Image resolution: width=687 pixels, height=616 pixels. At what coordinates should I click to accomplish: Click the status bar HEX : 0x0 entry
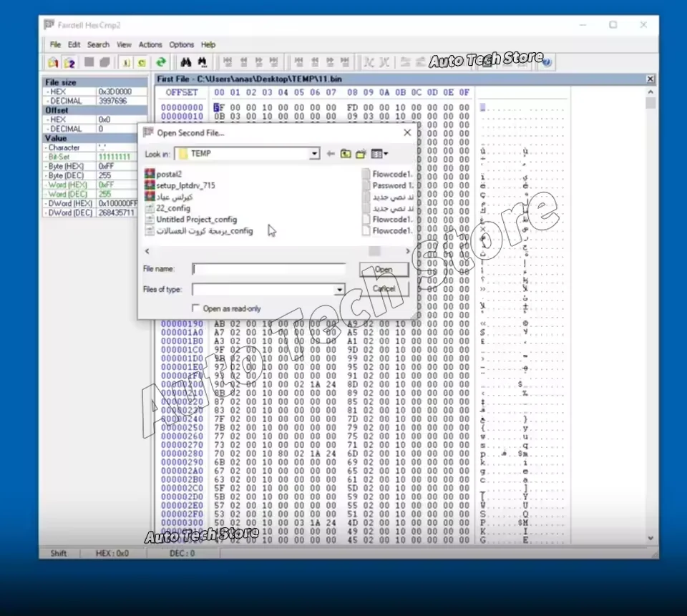112,553
